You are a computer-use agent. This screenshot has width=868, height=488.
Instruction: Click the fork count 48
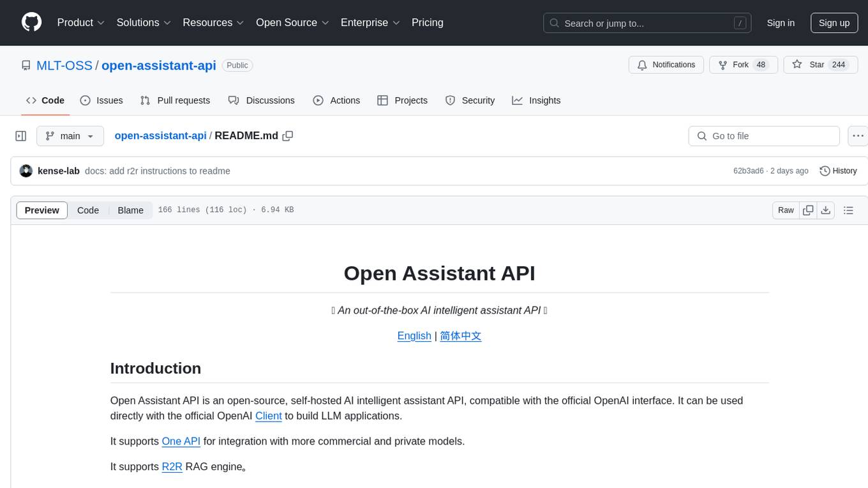[760, 65]
